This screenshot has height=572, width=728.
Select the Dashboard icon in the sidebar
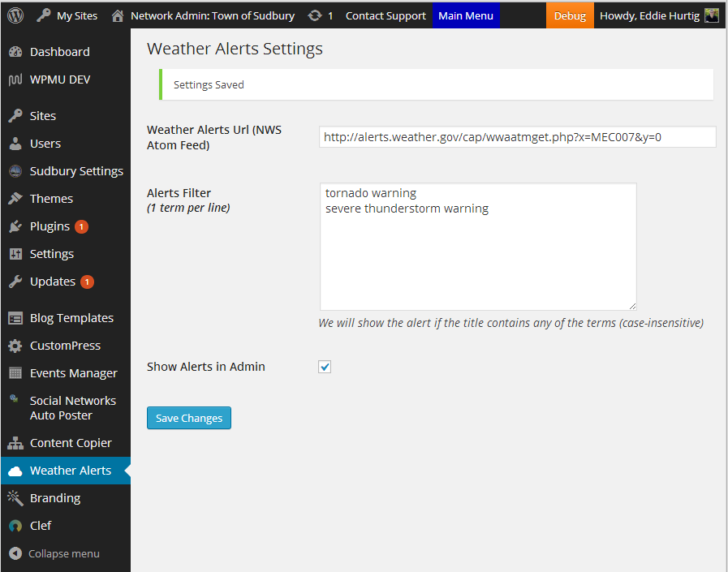coord(16,51)
